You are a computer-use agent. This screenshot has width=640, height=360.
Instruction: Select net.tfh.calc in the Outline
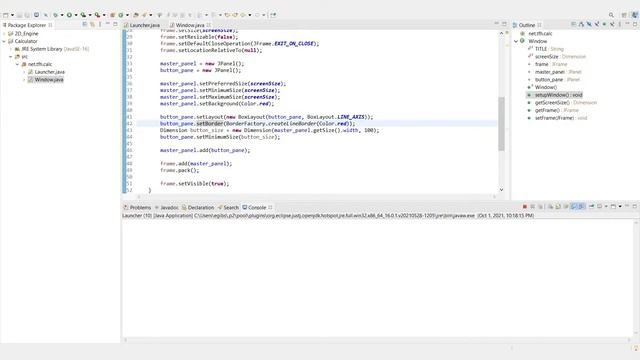(x=540, y=33)
